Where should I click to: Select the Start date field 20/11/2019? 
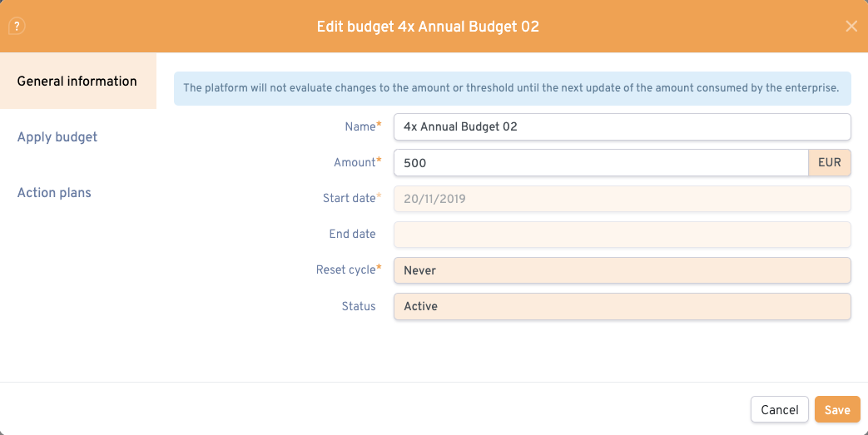point(622,199)
